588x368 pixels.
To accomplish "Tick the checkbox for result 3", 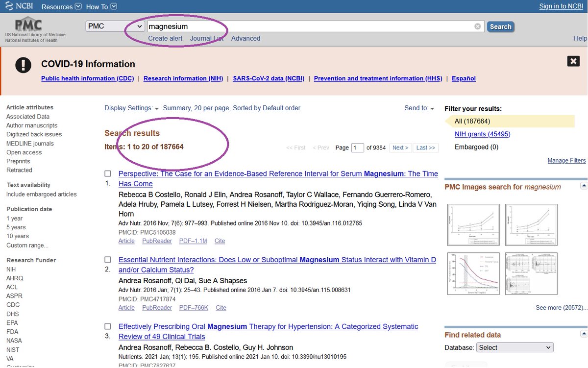I will [x=108, y=326].
